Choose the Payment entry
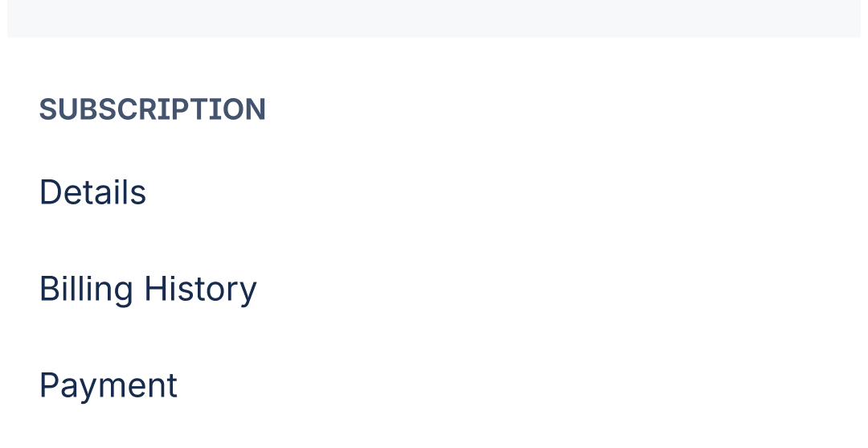868x448 pixels. coord(108,385)
